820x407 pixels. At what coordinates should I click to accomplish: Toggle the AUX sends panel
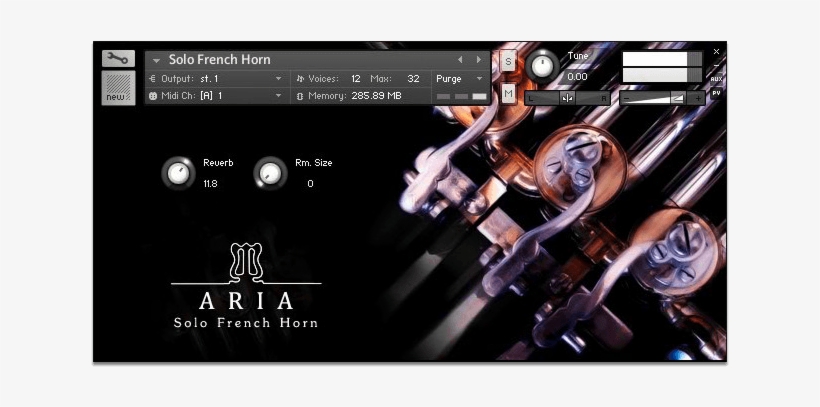(x=716, y=79)
